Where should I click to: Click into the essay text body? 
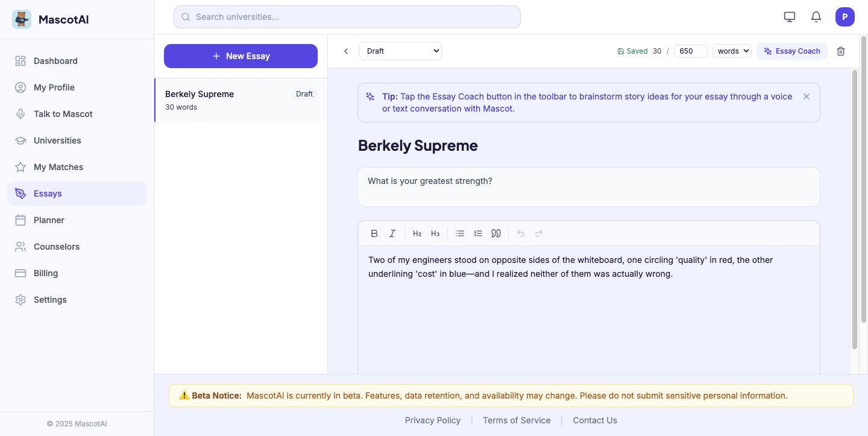click(589, 309)
